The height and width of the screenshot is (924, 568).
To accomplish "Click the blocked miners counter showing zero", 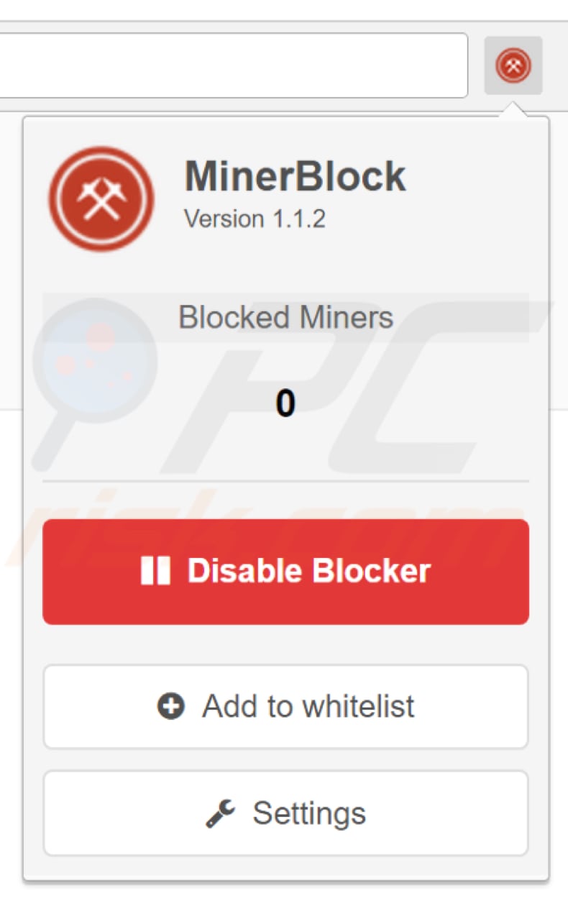I will [x=287, y=404].
